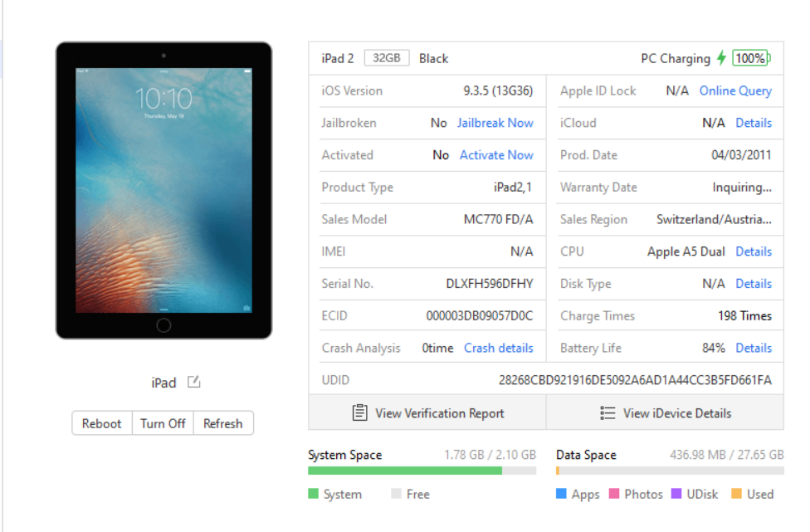The image size is (810, 532).
Task: Click the Refresh button
Action: coord(223,423)
